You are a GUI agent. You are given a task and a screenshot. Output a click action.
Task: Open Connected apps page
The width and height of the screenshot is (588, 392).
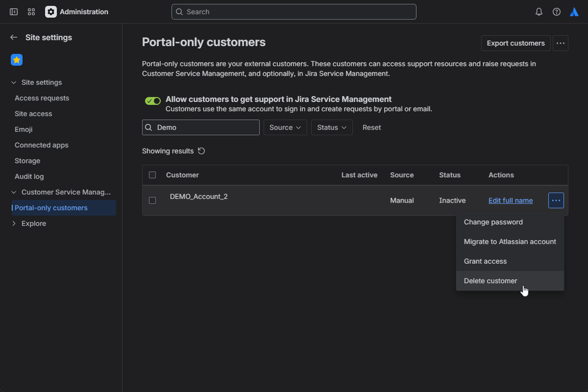[42, 145]
